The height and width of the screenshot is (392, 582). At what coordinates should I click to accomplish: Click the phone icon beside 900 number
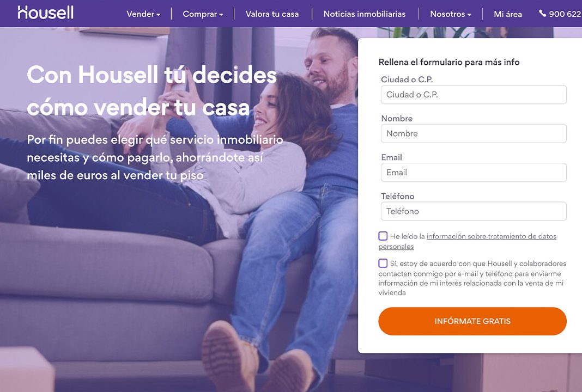[x=542, y=14]
